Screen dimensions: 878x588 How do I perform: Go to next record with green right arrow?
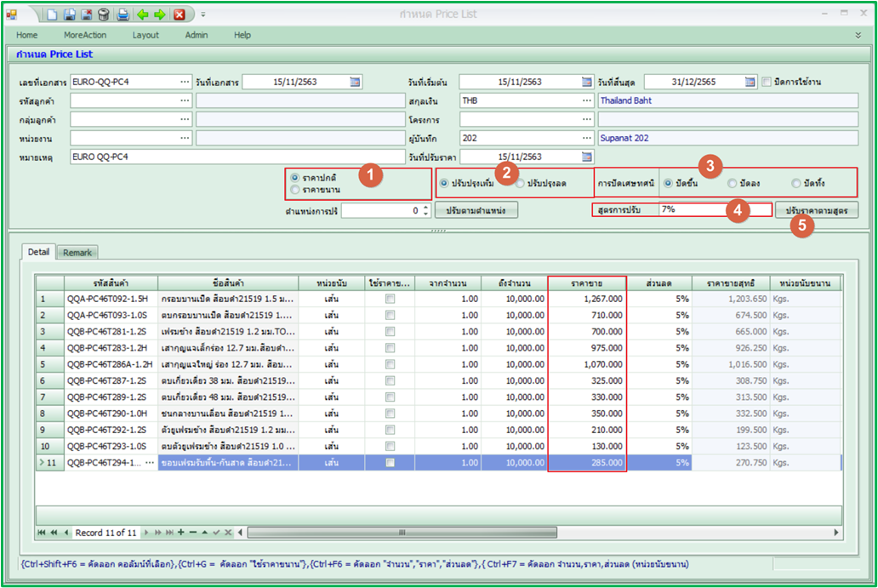coord(159,14)
